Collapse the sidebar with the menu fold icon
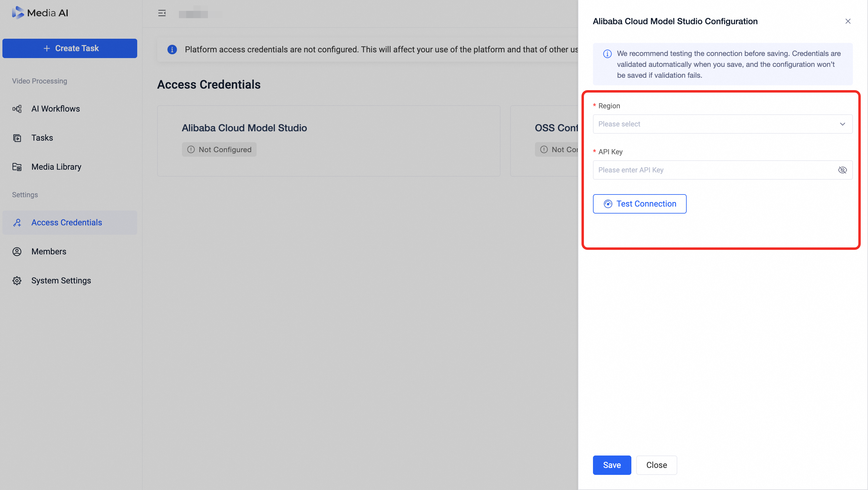Image resolution: width=868 pixels, height=490 pixels. coord(162,13)
